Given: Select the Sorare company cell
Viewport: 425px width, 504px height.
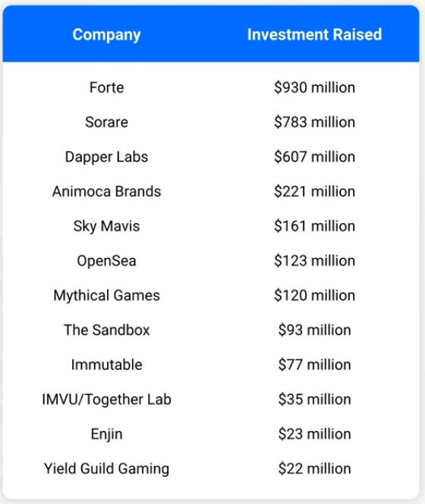Looking at the screenshot, I should pyautogui.click(x=106, y=122).
